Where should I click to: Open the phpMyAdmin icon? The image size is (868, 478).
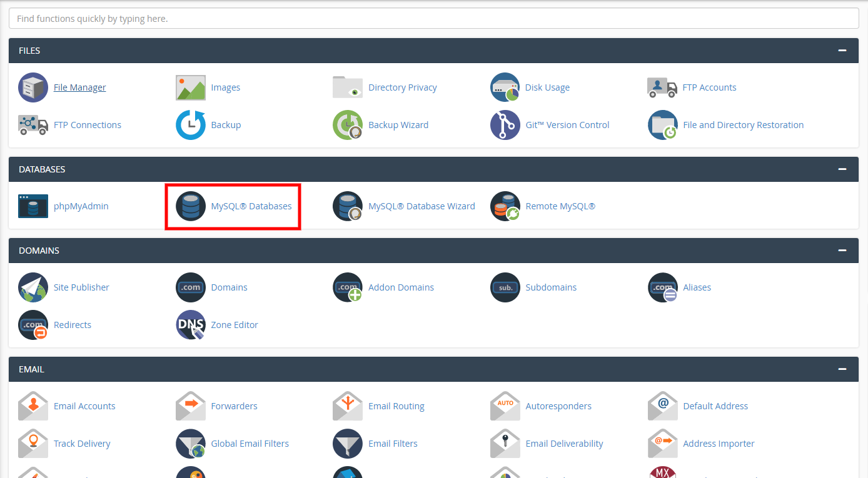[33, 206]
